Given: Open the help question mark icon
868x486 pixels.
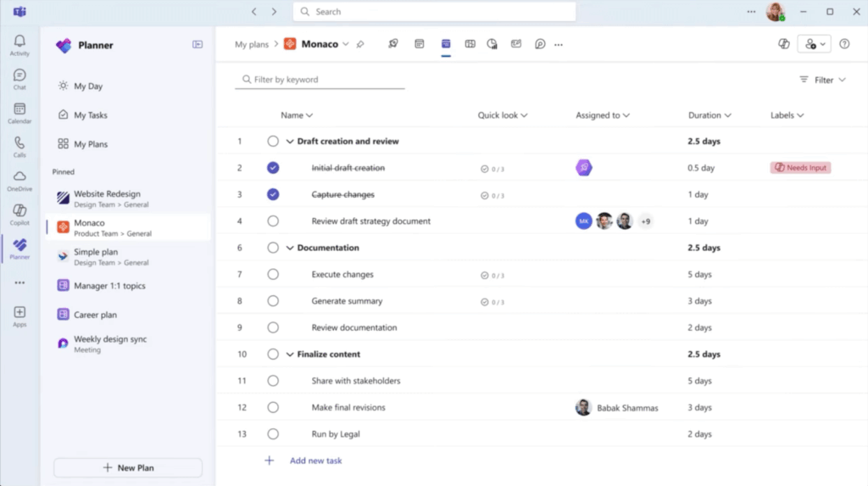Looking at the screenshot, I should coord(844,44).
